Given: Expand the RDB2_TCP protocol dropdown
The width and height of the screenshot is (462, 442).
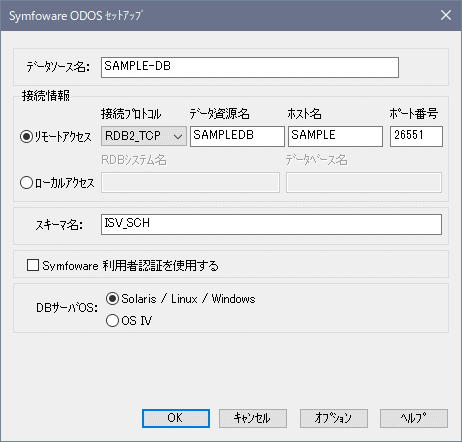Looking at the screenshot, I should click(144, 136).
